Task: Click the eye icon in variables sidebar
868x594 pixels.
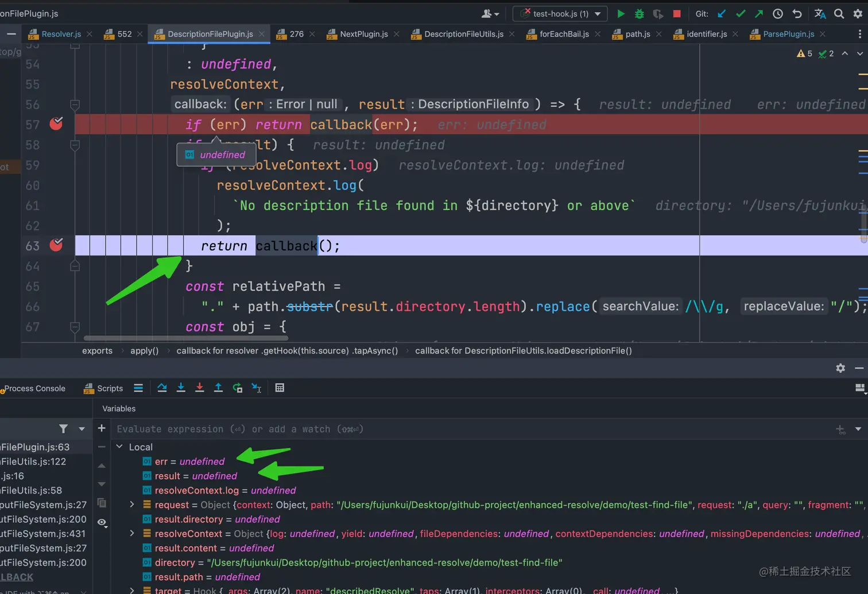Action: [102, 523]
